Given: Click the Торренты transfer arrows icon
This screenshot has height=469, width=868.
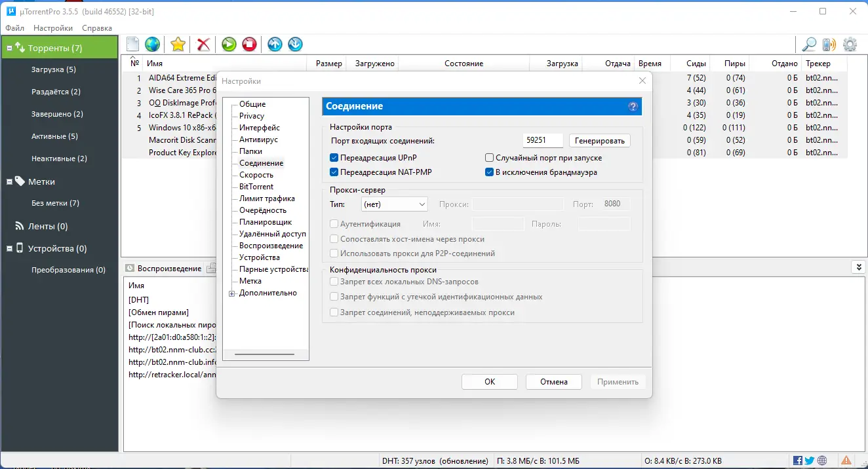Looking at the screenshot, I should [x=20, y=48].
